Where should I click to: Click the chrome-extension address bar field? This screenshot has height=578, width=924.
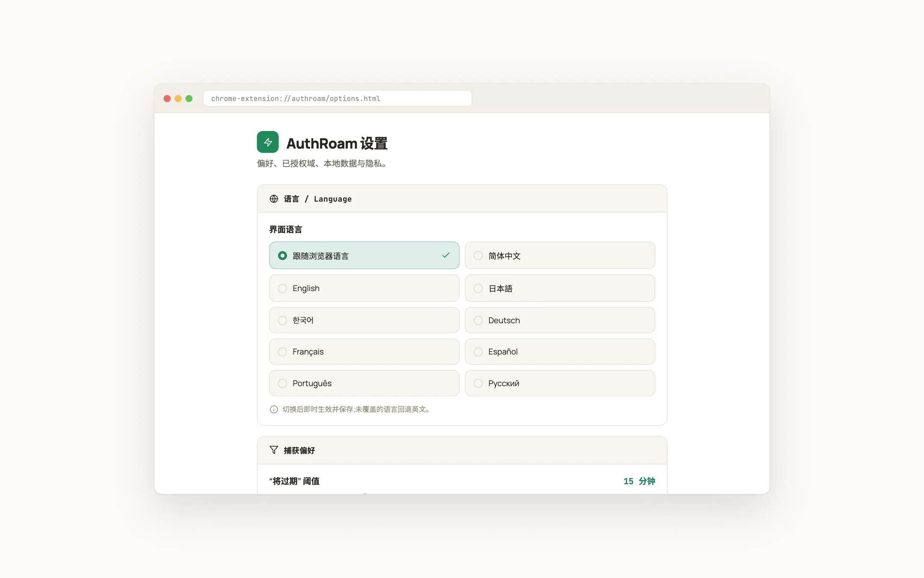click(338, 98)
